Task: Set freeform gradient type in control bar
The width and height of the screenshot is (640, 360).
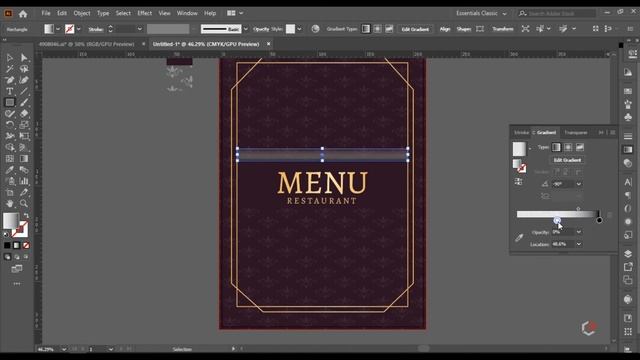Action: point(389,29)
